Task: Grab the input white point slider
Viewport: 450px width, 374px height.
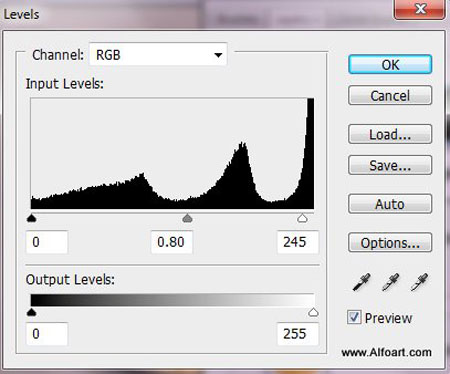Action: point(302,218)
